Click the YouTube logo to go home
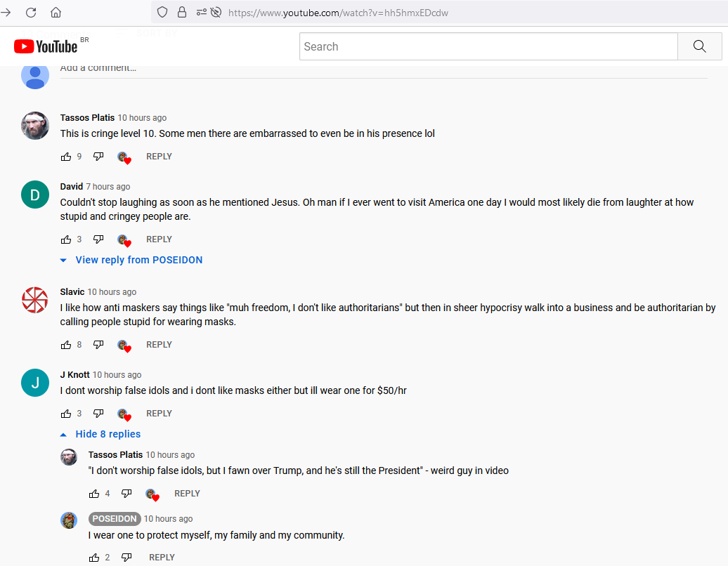The width and height of the screenshot is (728, 566). pos(46,46)
